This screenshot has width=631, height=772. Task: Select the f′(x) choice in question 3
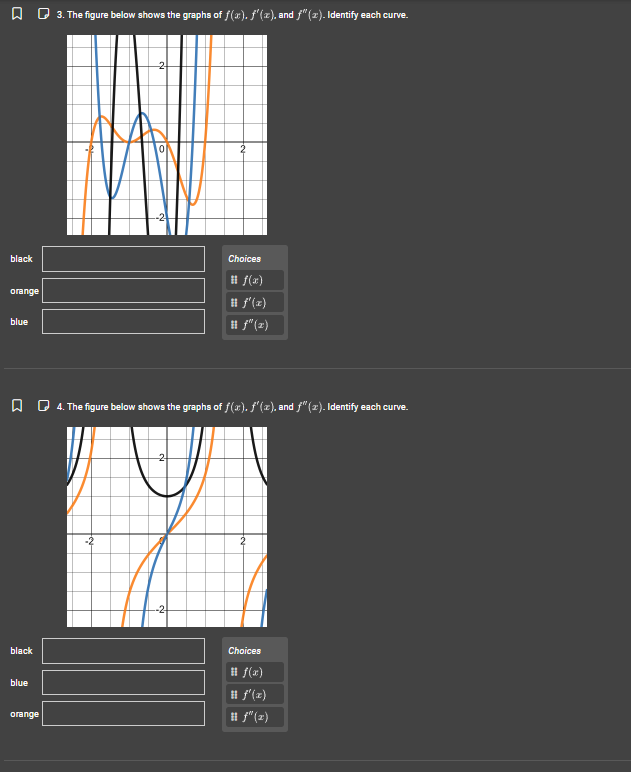pos(255,302)
